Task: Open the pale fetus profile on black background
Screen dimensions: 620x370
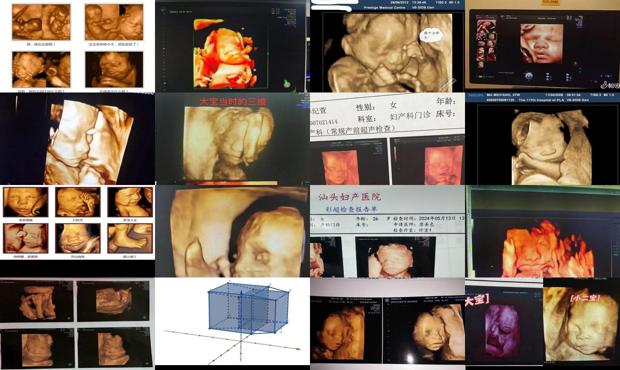Action: (x=78, y=139)
